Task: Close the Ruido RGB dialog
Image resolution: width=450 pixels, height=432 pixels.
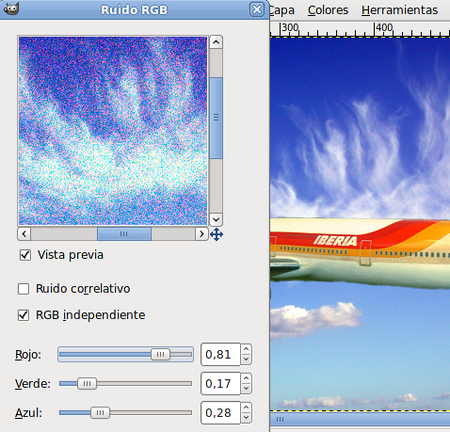Action: [257, 10]
